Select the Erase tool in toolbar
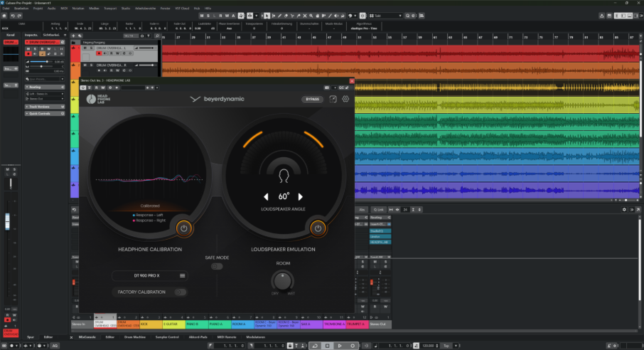 pos(286,16)
